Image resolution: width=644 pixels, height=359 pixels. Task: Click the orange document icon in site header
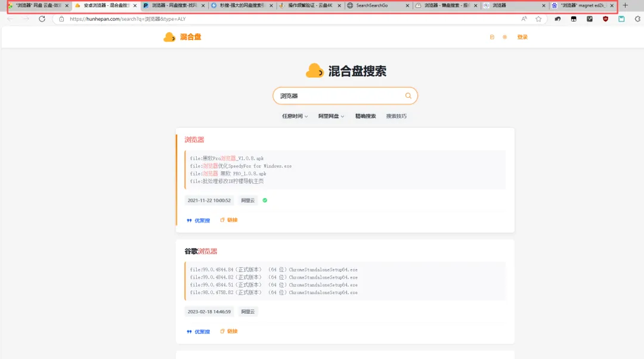click(x=492, y=37)
